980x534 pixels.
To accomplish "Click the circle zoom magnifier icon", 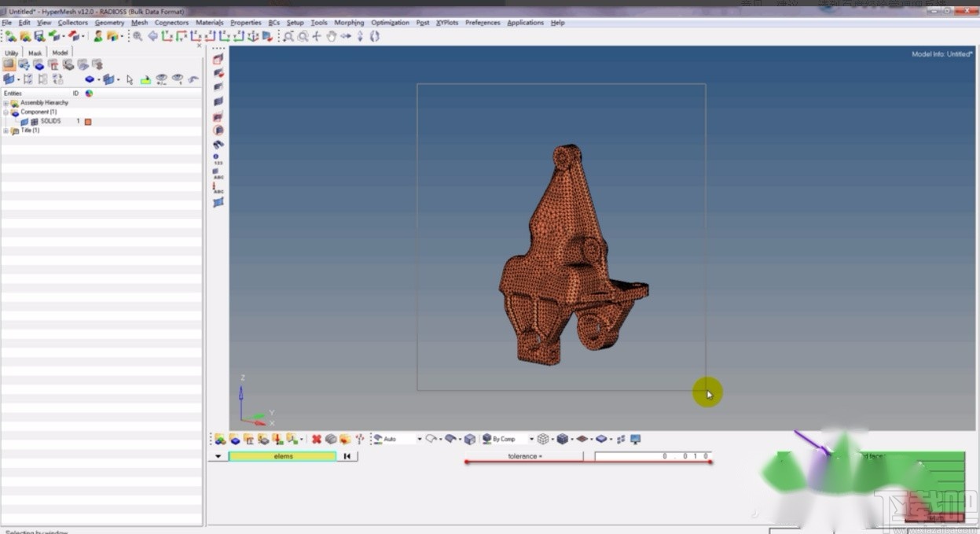I will tap(303, 36).
